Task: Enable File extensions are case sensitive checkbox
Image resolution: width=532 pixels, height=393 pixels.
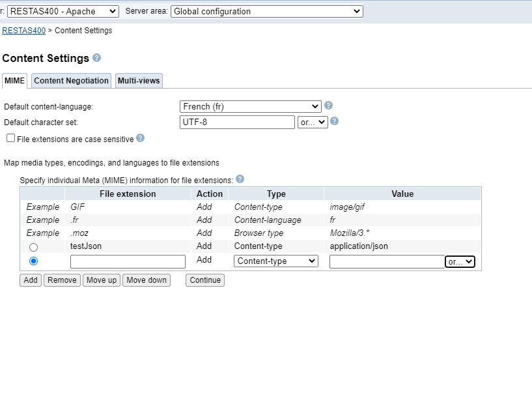Action: [x=10, y=138]
